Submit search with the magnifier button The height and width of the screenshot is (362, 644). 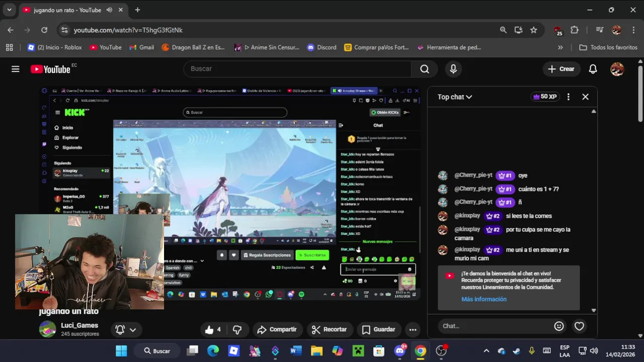coord(425,69)
